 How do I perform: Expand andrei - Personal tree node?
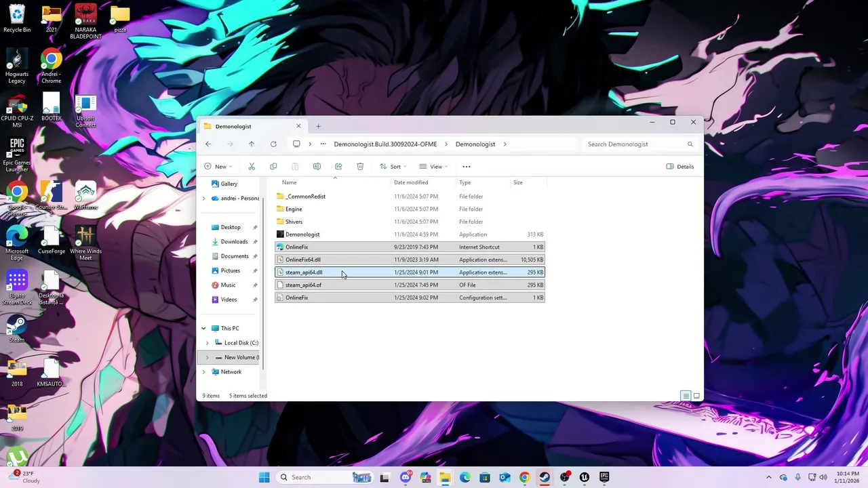tap(203, 199)
